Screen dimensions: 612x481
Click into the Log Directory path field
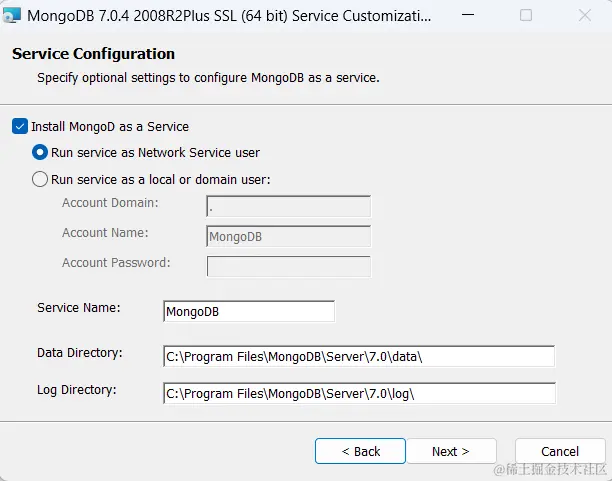tap(358, 393)
